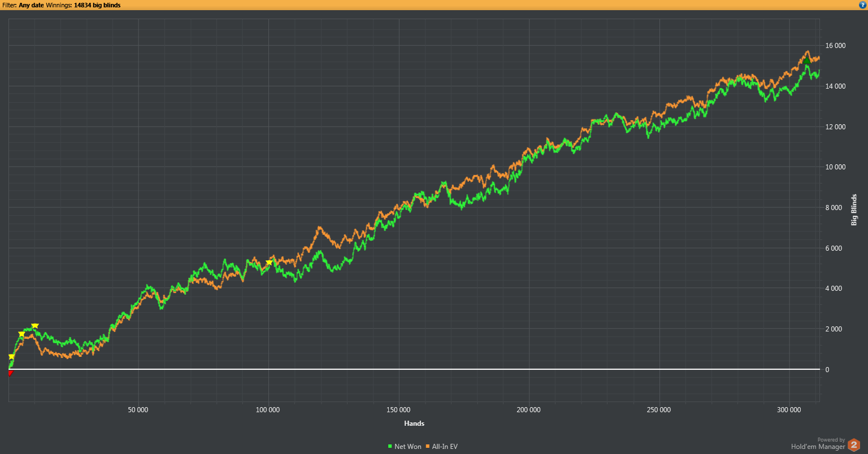Click the Hands axis title

414,424
